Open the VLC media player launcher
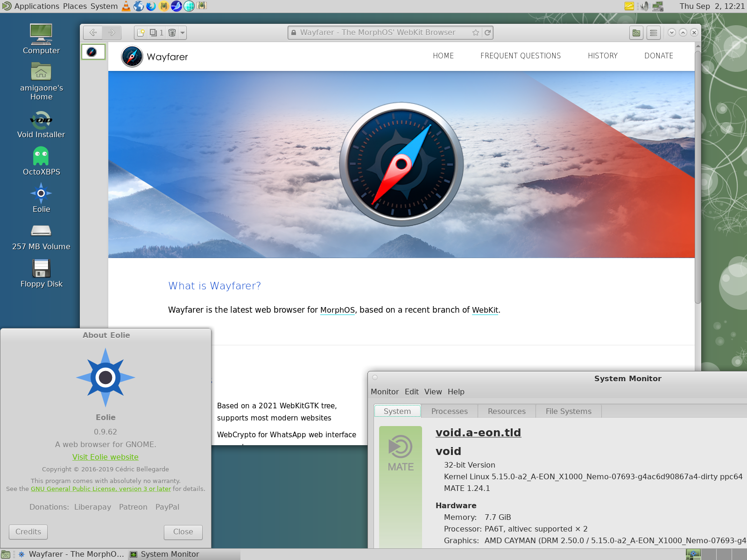This screenshot has height=560, width=747. coord(126,6)
